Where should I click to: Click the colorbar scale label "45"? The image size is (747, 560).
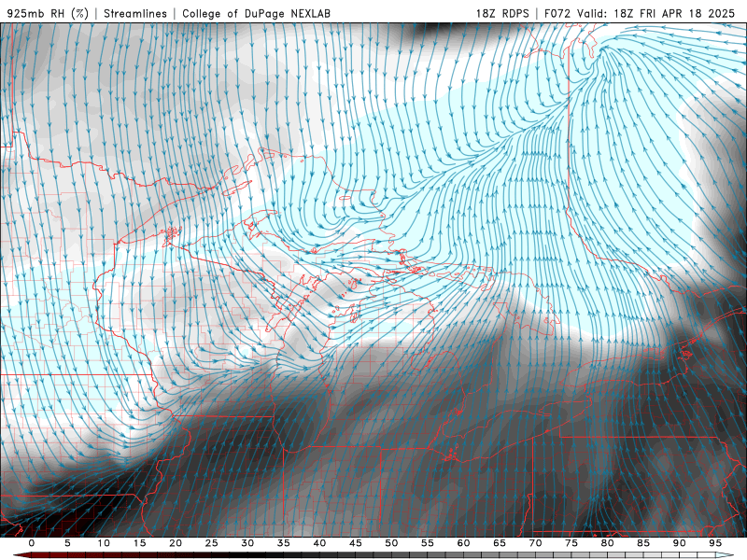point(356,543)
